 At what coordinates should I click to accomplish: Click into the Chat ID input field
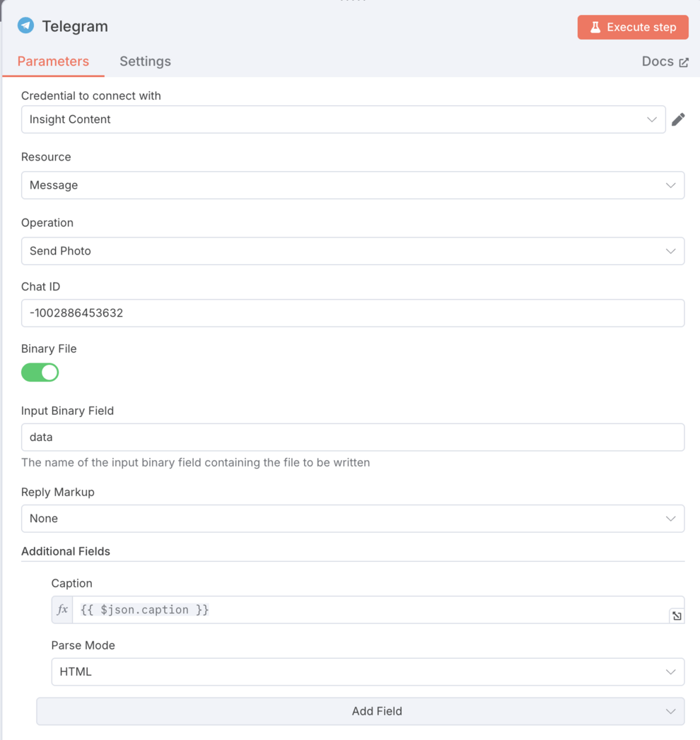click(x=352, y=313)
